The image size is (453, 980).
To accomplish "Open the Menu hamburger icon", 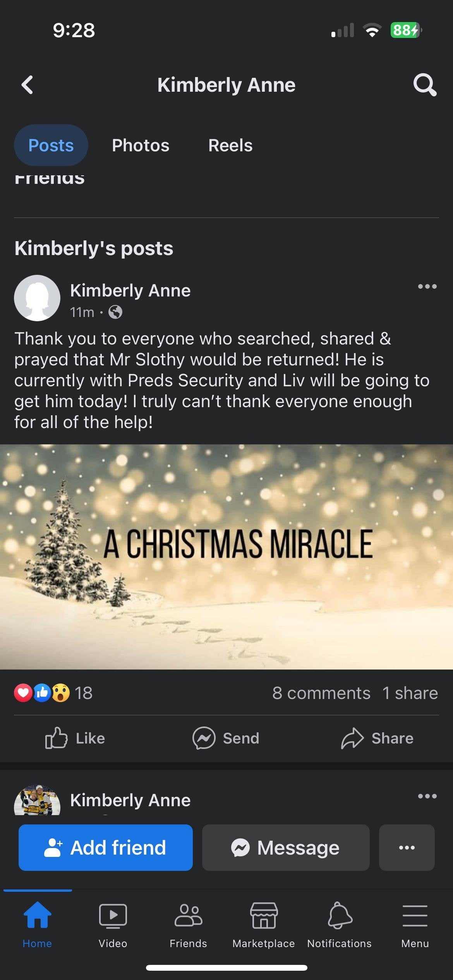I will (x=415, y=923).
